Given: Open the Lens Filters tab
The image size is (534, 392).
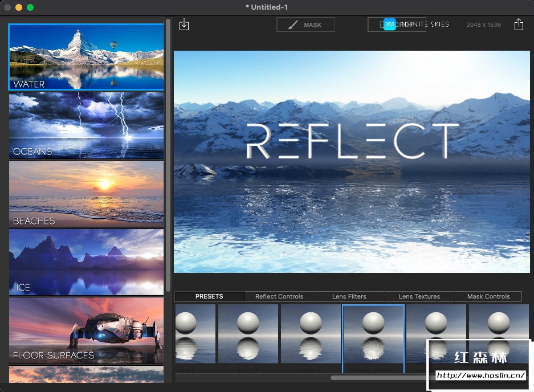Looking at the screenshot, I should (x=349, y=296).
